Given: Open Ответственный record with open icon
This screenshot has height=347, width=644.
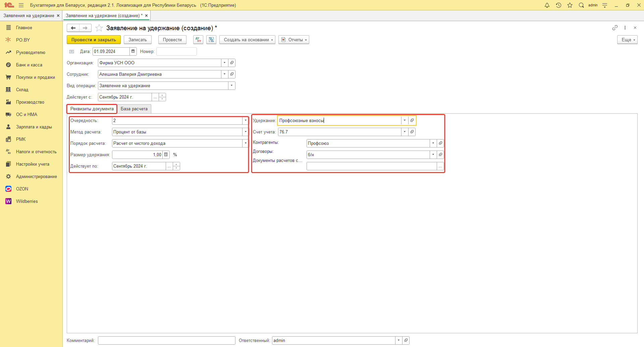Looking at the screenshot, I should 406,340.
